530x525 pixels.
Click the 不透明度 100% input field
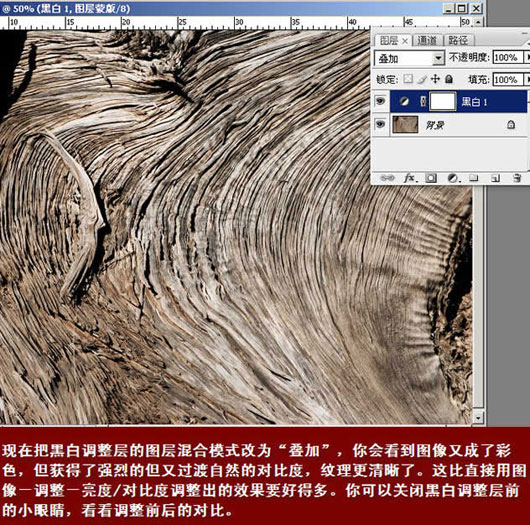pyautogui.click(x=508, y=57)
